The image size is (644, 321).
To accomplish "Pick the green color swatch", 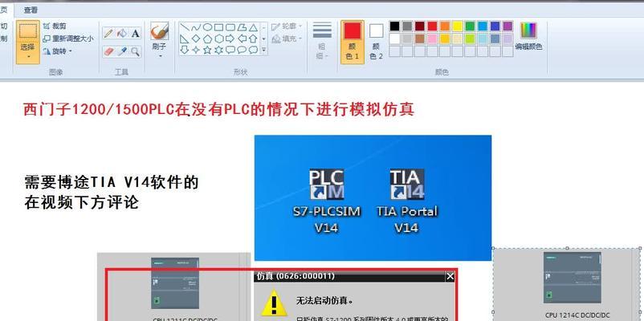I will point(470,26).
